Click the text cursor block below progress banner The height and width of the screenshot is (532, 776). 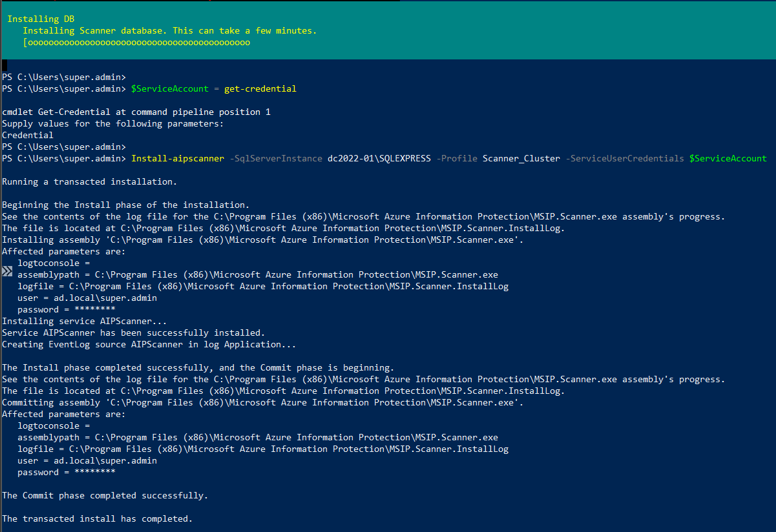pyautogui.click(x=5, y=65)
